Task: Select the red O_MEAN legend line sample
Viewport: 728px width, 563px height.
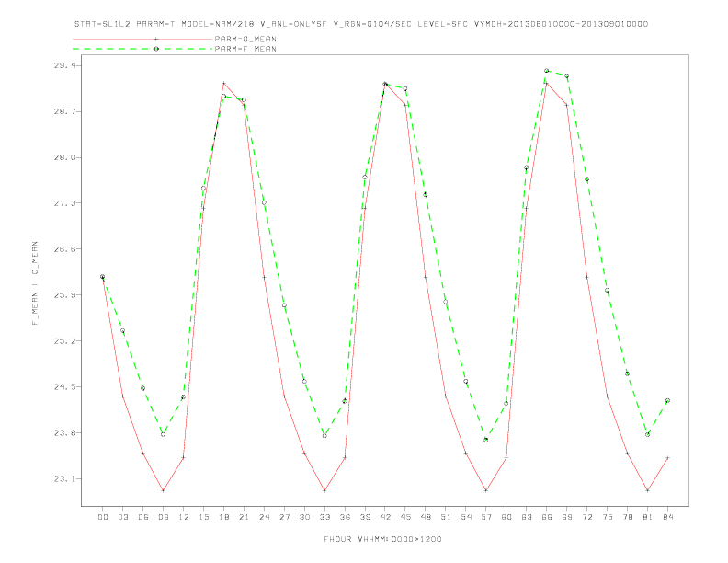Action: 142,39
